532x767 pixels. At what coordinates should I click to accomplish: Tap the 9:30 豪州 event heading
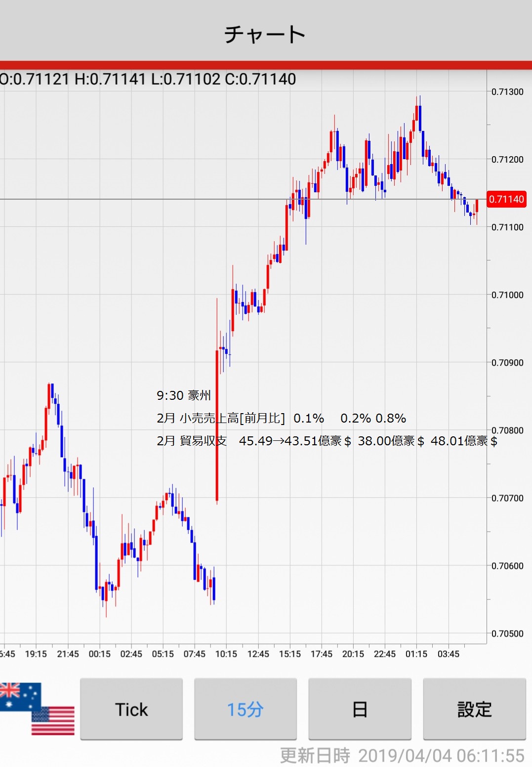pyautogui.click(x=184, y=395)
